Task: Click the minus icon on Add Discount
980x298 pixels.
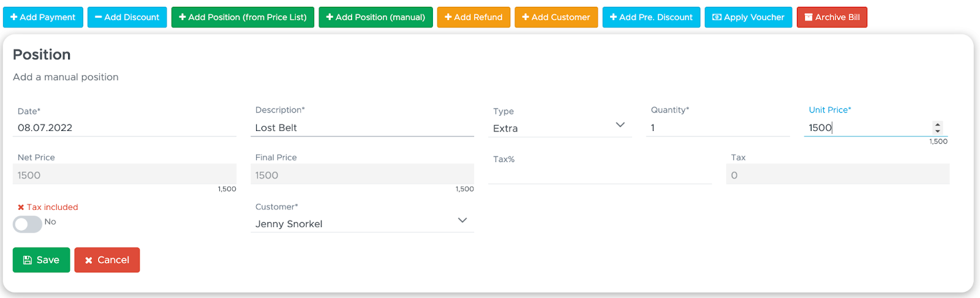Action: 99,17
